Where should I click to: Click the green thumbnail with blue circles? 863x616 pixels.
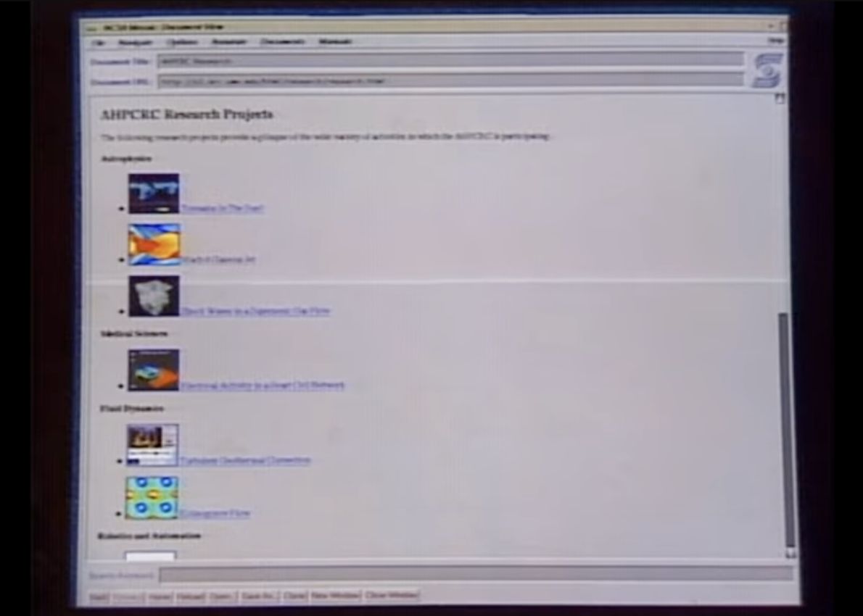(x=152, y=498)
